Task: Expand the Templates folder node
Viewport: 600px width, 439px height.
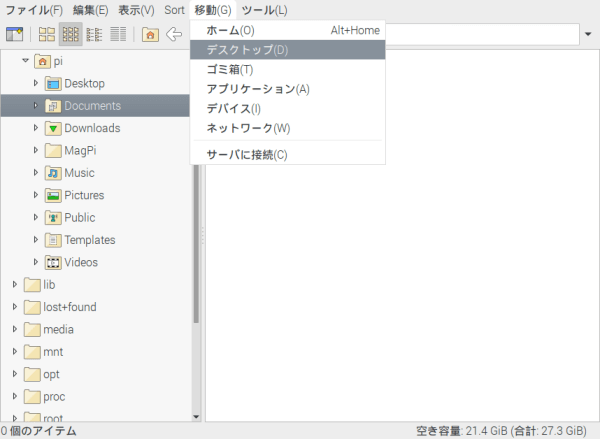Action: (x=36, y=239)
